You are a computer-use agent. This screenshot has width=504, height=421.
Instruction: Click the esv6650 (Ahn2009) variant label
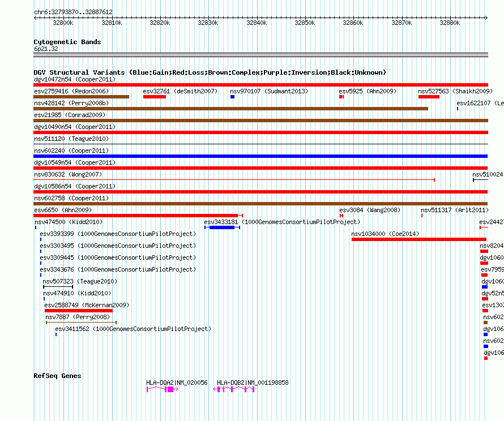(63, 210)
